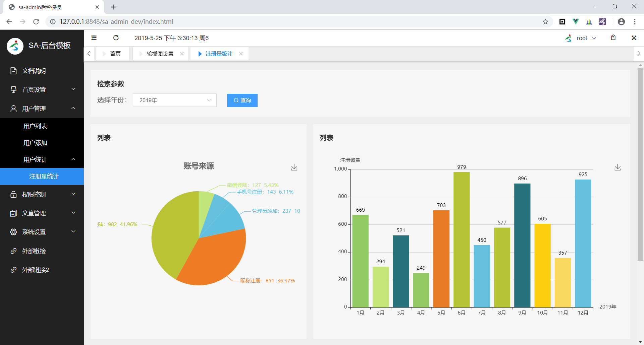Switch to the 首页 tab
Viewport: 644px width, 345px height.
click(113, 54)
